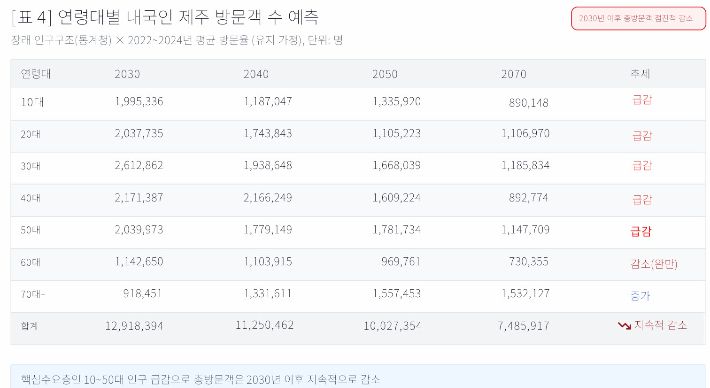This screenshot has width=710, height=388.
Task: Click the subtitle line mentioning 2022~2024년 평균 방문율
Action: tap(177, 40)
